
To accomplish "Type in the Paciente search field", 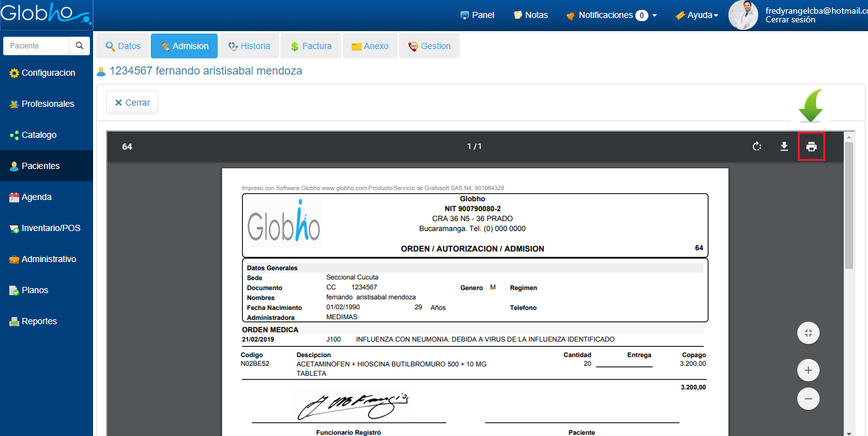I will coord(37,46).
